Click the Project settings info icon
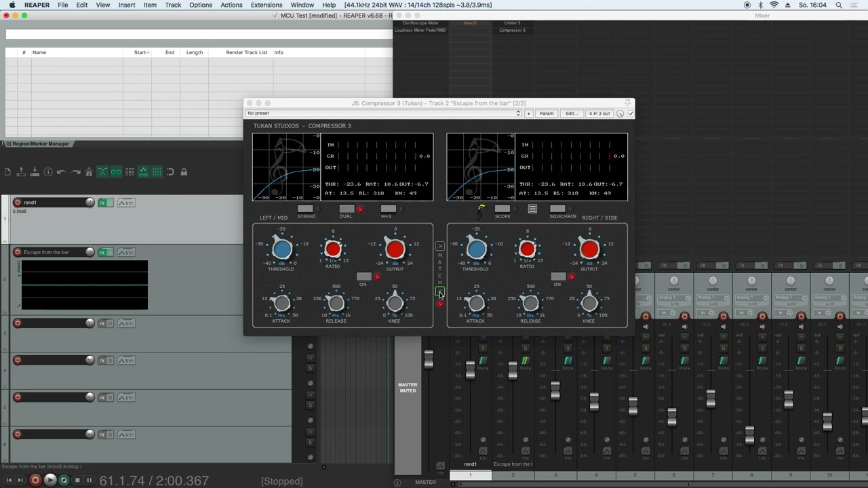 pyautogui.click(x=48, y=172)
